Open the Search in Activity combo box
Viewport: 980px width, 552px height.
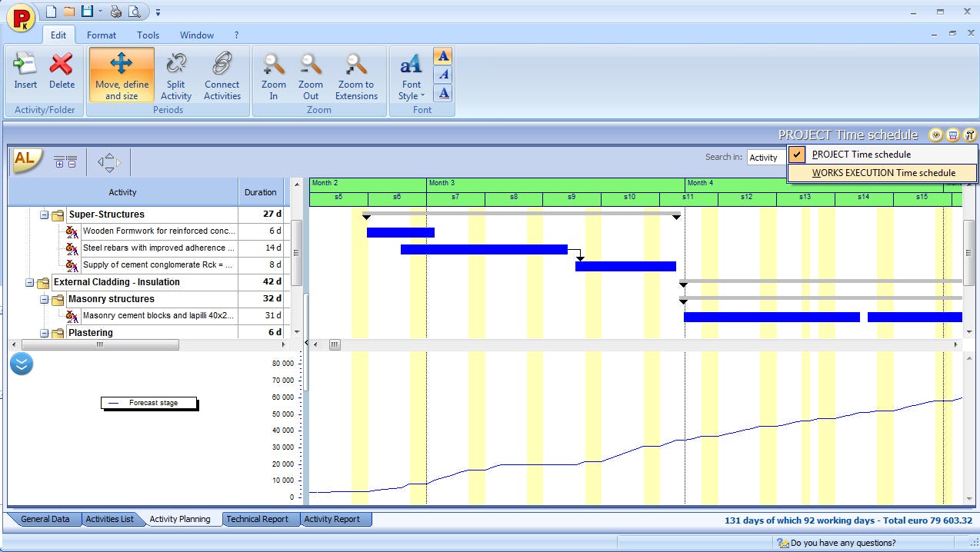coord(765,157)
